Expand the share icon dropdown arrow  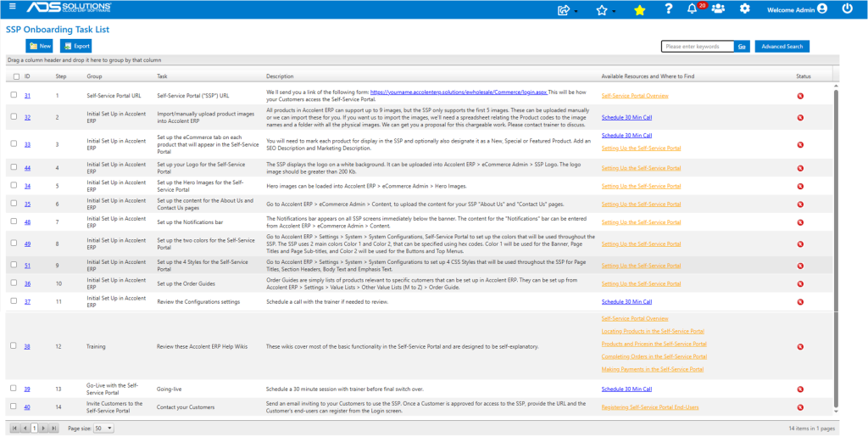[576, 12]
